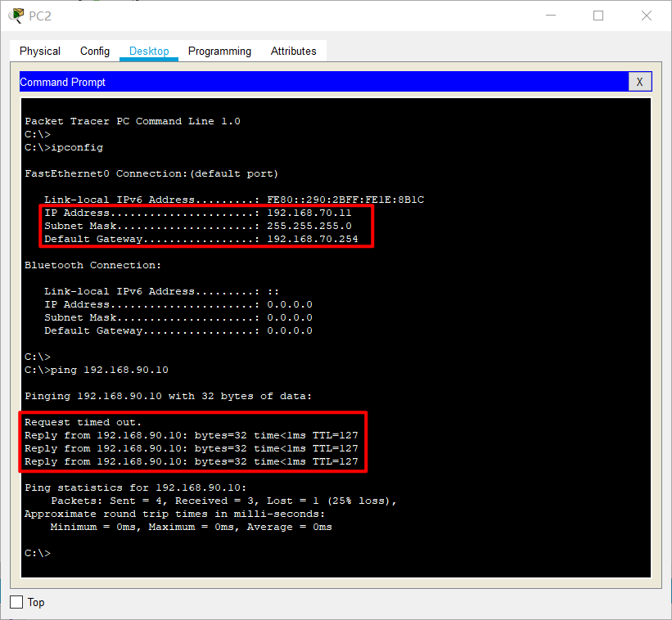Click the Subnet Mask 255.255.255.0 line

(197, 226)
